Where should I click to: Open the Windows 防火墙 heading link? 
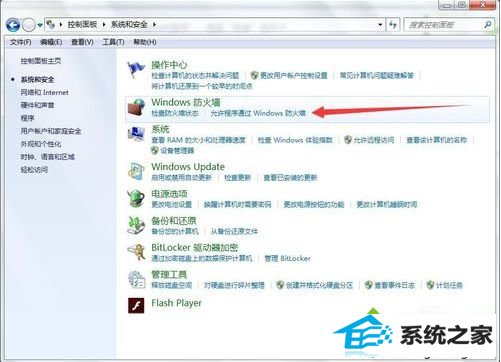point(186,102)
